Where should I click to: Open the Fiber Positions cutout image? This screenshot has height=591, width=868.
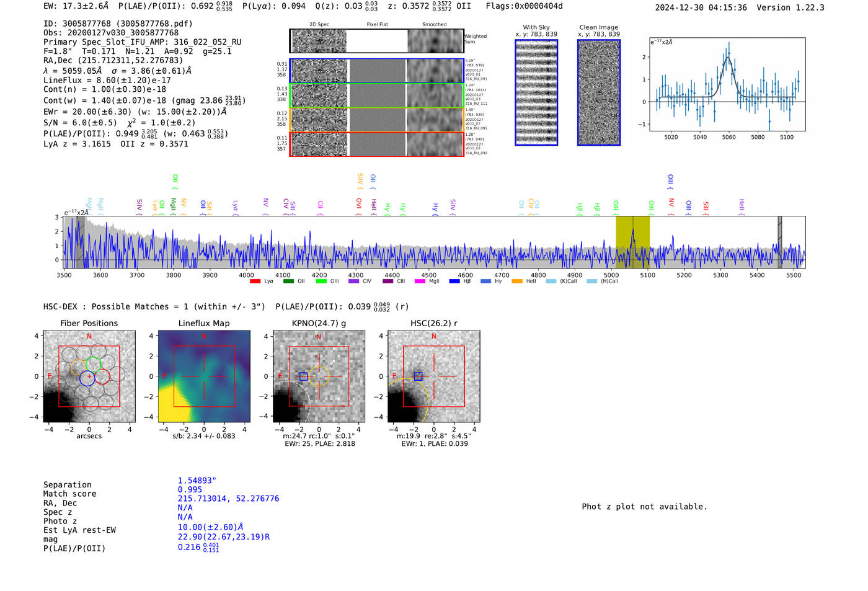89,376
